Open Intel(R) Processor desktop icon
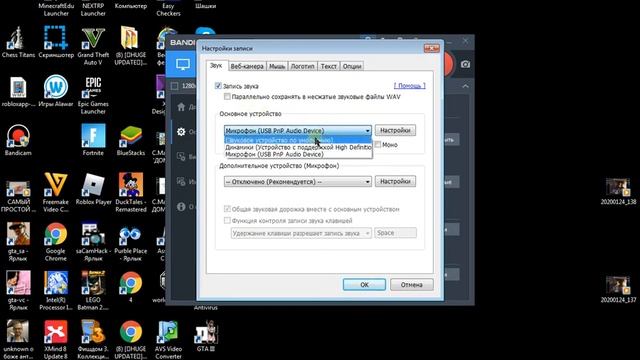The width and height of the screenshot is (640, 360). click(56, 291)
